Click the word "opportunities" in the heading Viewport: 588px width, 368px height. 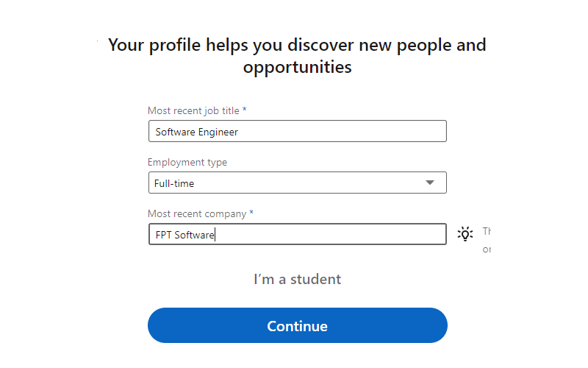click(x=297, y=68)
